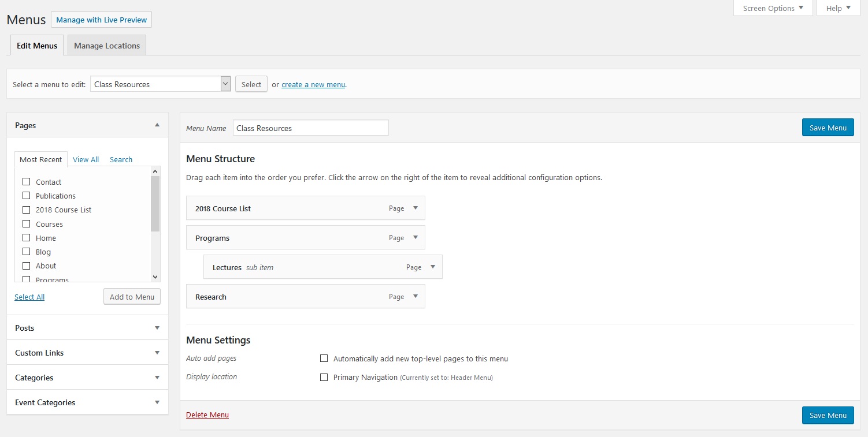Delete the Class Resources menu

(x=207, y=414)
